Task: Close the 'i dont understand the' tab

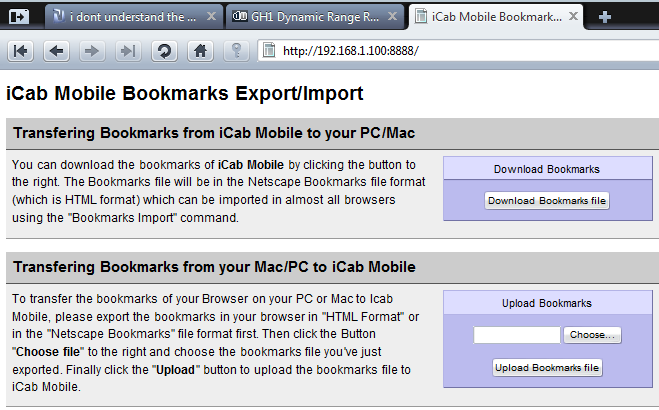Action: pos(211,16)
